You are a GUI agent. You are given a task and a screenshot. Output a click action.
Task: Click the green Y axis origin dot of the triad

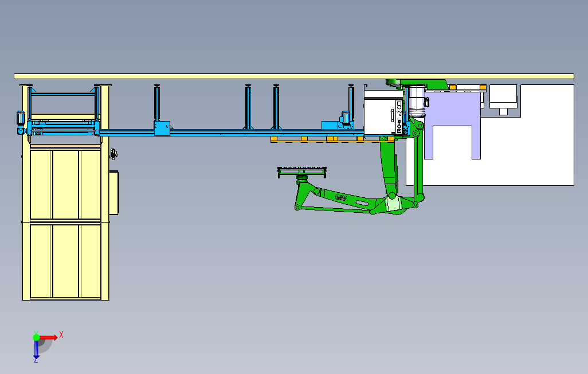coord(36,337)
